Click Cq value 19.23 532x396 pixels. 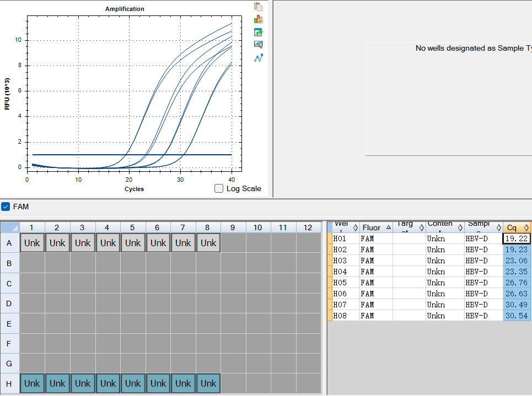tap(517, 249)
